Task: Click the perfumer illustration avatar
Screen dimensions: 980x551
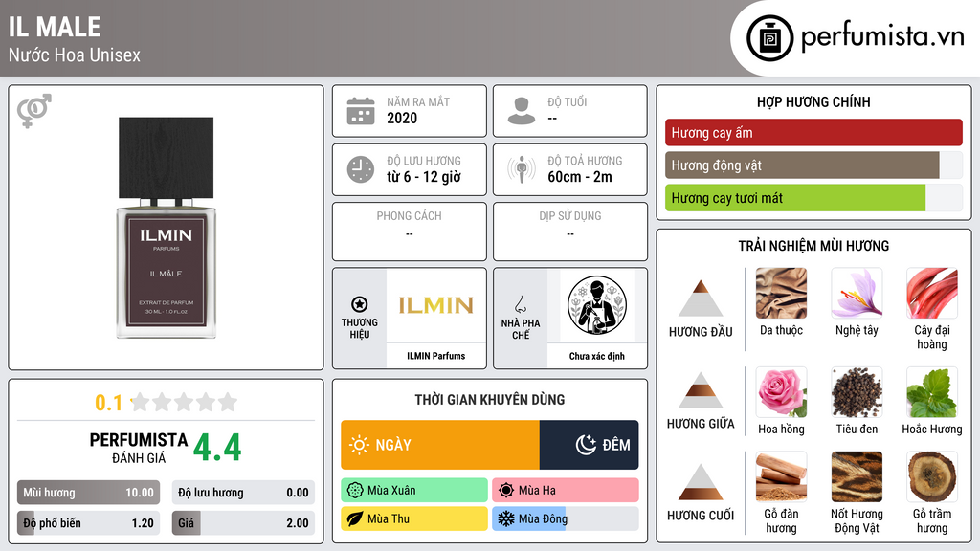Action: [x=597, y=305]
